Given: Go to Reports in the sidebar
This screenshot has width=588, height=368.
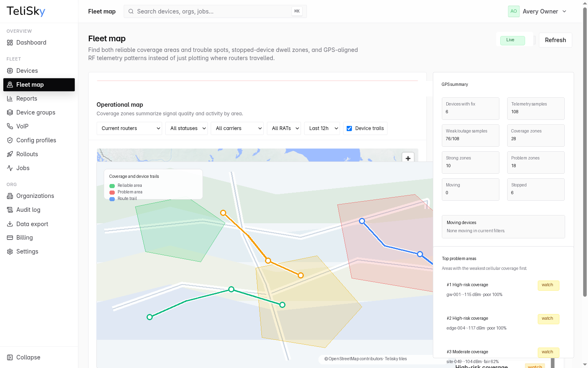Looking at the screenshot, I should click(39, 99).
